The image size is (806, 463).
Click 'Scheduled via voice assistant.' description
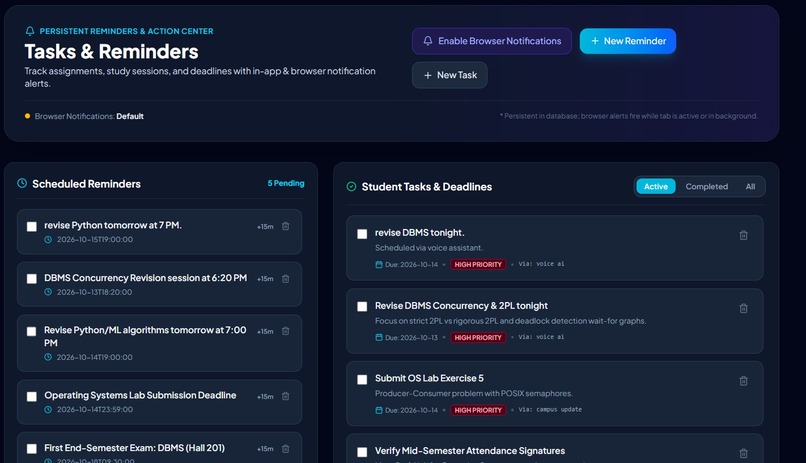tap(429, 248)
